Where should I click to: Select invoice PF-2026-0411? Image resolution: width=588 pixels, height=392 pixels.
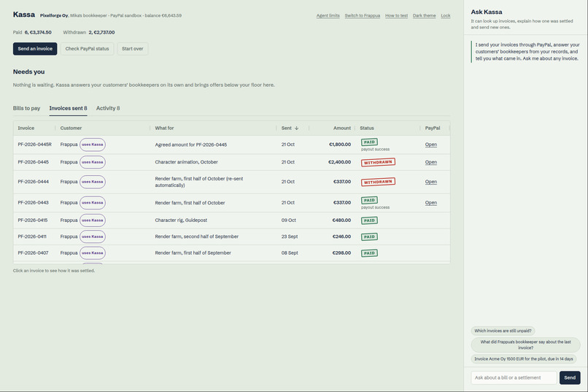pos(32,237)
